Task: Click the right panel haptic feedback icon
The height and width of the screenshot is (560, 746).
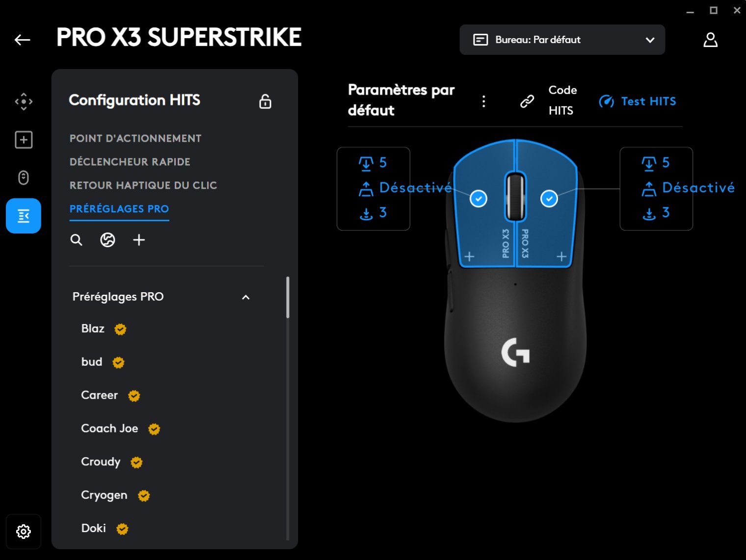Action: coord(649,213)
